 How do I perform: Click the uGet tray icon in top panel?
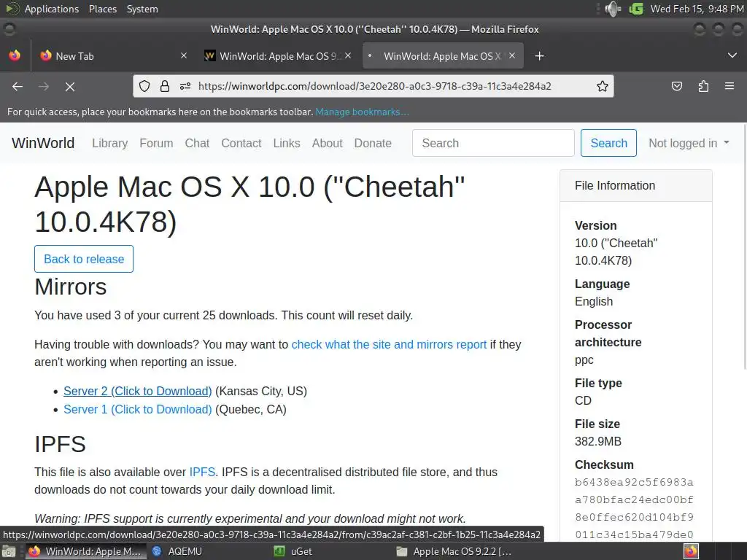(x=636, y=9)
